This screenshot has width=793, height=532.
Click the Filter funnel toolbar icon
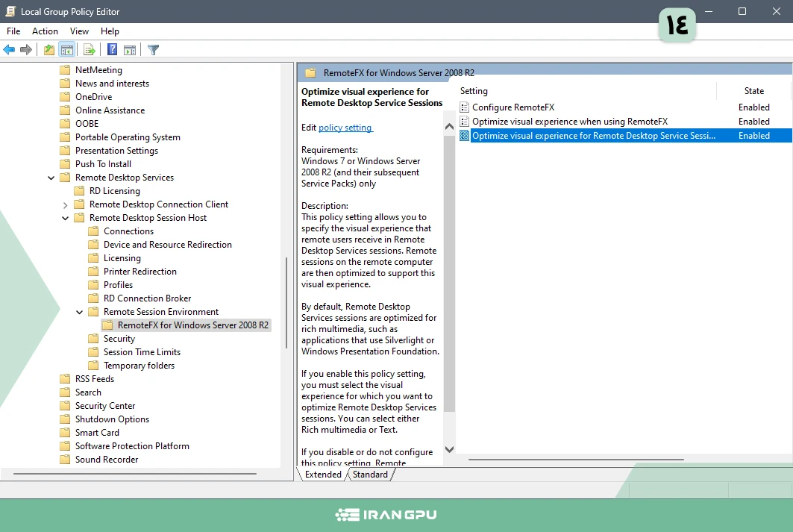point(153,50)
